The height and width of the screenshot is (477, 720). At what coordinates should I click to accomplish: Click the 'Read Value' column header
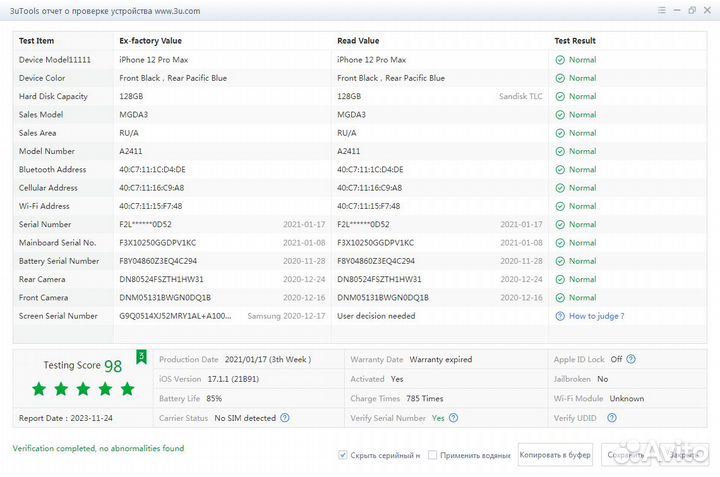[x=358, y=41]
